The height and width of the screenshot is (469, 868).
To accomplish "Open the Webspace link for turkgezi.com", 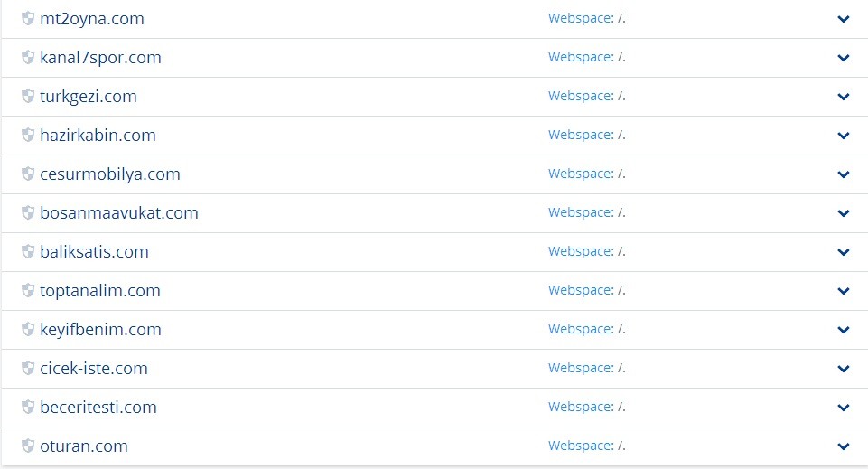I will click(x=587, y=96).
